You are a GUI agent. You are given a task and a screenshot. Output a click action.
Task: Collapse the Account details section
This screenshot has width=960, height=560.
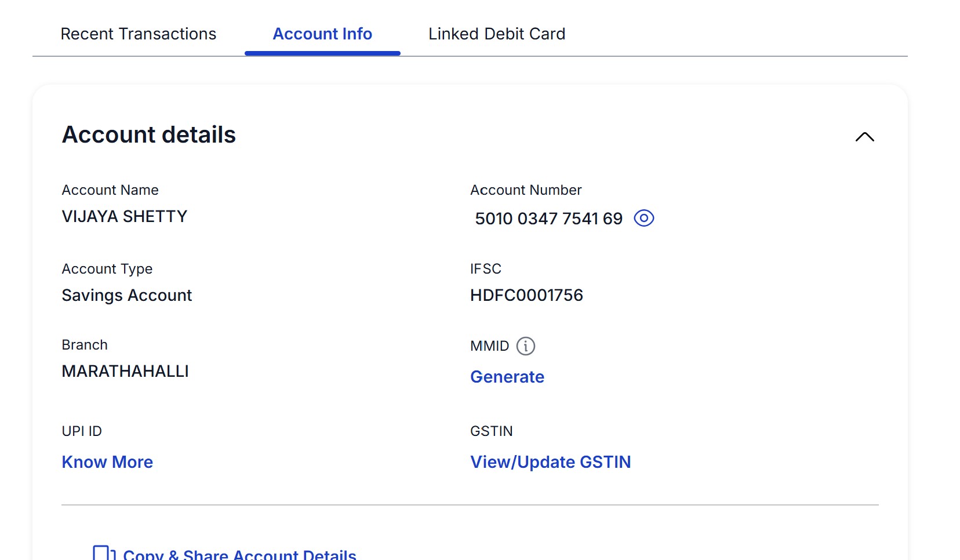tap(864, 137)
